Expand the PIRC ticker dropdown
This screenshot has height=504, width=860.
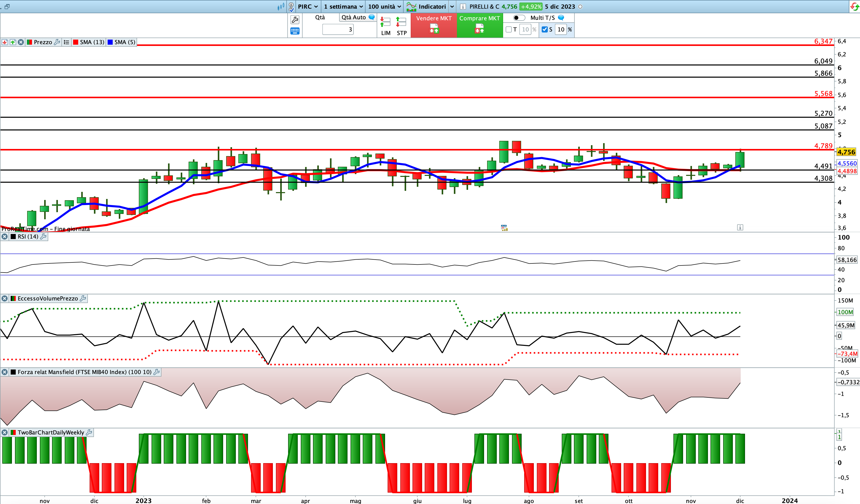308,7
